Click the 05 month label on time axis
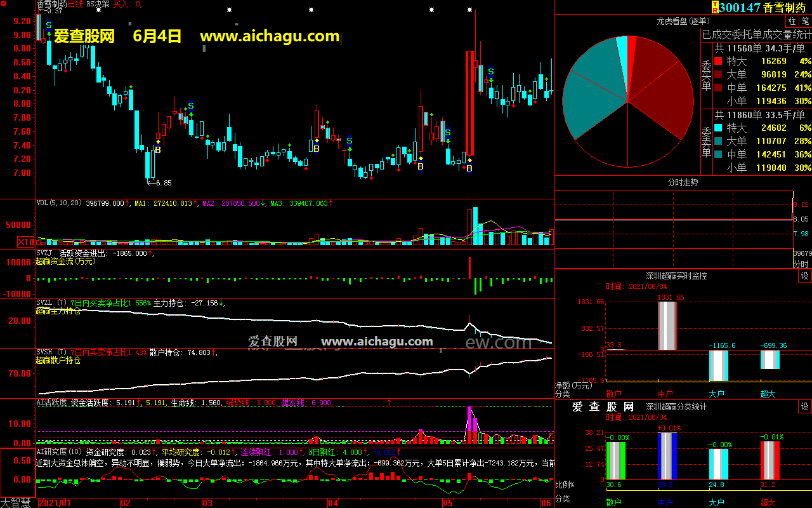The image size is (812, 508). click(x=449, y=503)
